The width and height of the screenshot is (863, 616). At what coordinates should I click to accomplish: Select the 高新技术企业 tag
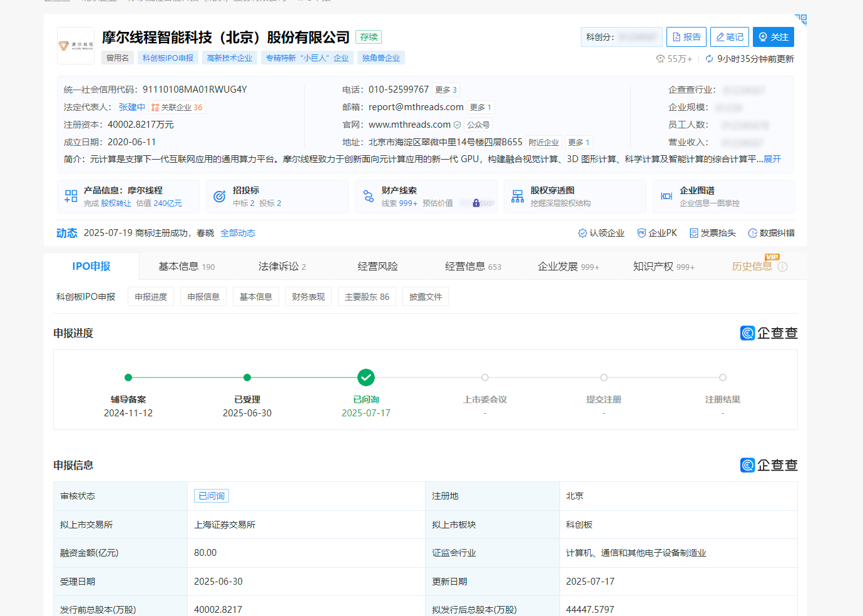(230, 58)
